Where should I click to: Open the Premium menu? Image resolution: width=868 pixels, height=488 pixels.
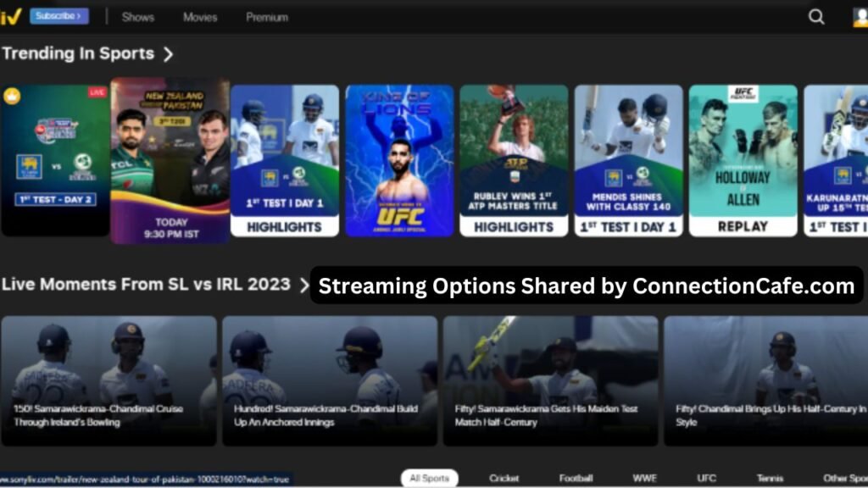[x=267, y=17]
